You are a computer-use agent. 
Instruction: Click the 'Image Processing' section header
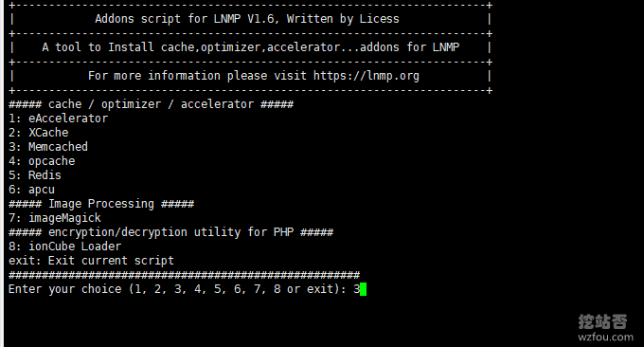(x=101, y=204)
